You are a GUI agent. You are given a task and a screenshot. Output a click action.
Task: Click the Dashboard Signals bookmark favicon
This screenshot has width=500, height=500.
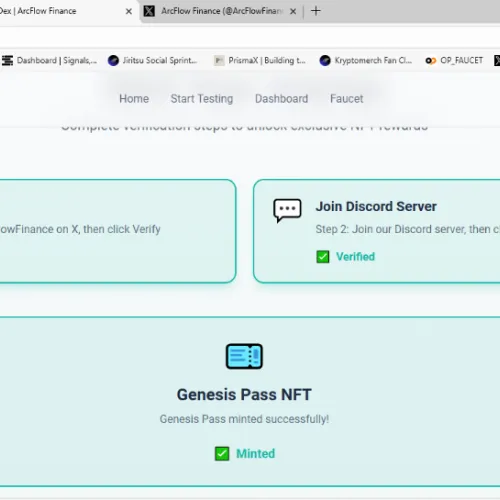[x=7, y=61]
